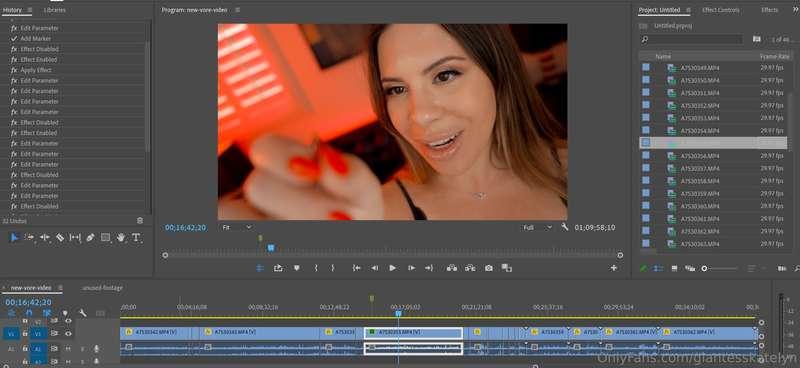Toggle snap magnet in timeline
The image size is (800, 368).
coord(29,313)
